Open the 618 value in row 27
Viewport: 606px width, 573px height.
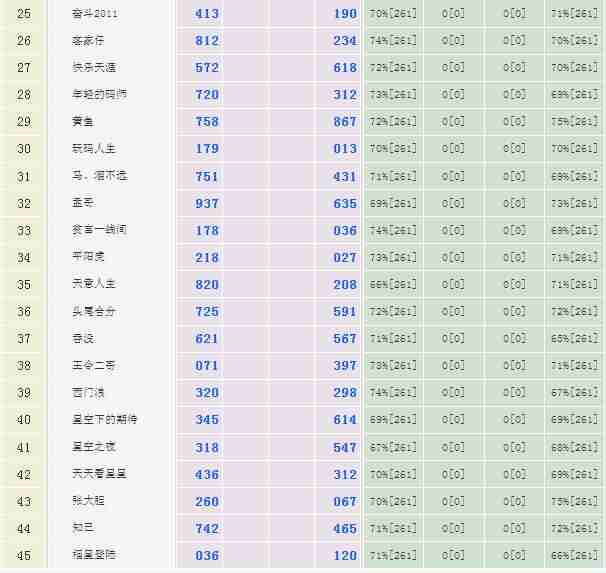(345, 68)
